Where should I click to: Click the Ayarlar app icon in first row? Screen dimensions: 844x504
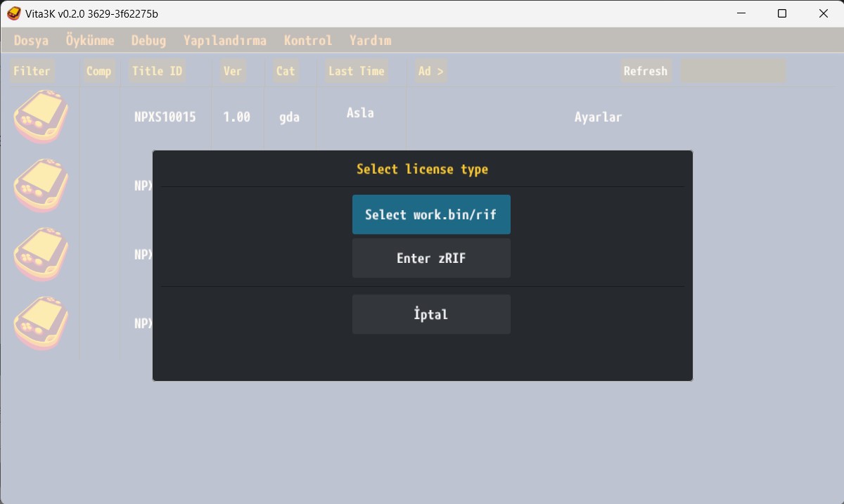click(x=41, y=117)
